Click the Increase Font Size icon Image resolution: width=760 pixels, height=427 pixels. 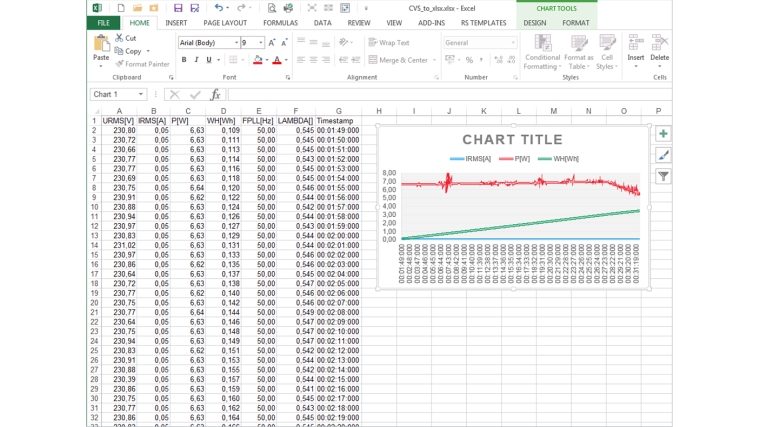coord(272,43)
